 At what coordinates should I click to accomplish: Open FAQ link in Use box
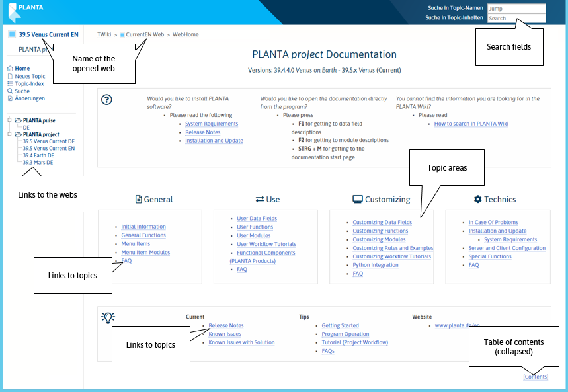242,269
